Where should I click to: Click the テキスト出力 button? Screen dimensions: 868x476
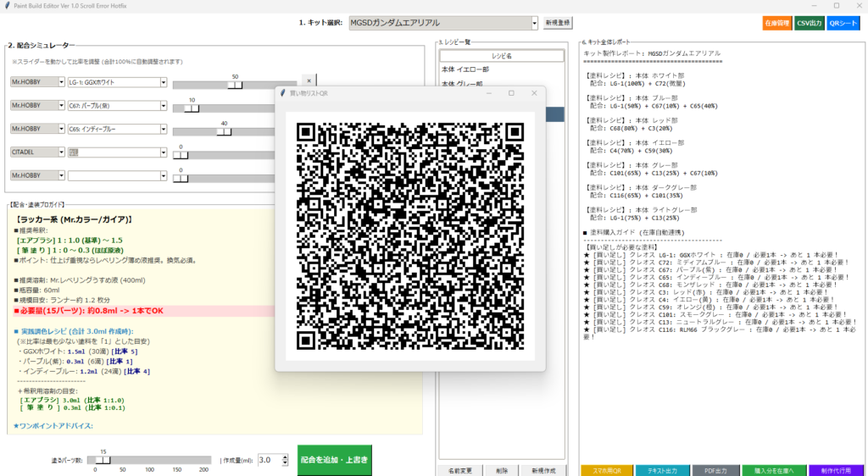click(x=659, y=470)
